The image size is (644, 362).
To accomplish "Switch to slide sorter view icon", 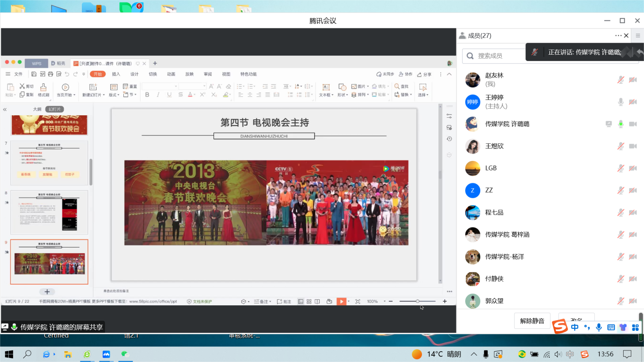I will click(309, 302).
